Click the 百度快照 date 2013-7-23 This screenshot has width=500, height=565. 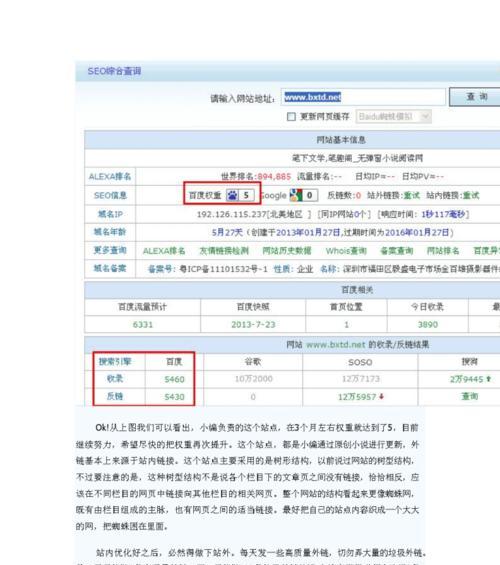pos(253,325)
